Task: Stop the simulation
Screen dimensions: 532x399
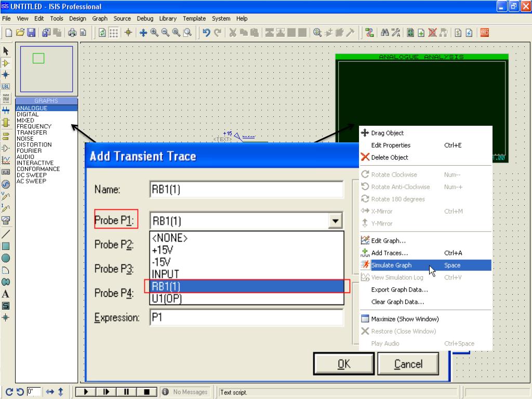Action: point(147,392)
